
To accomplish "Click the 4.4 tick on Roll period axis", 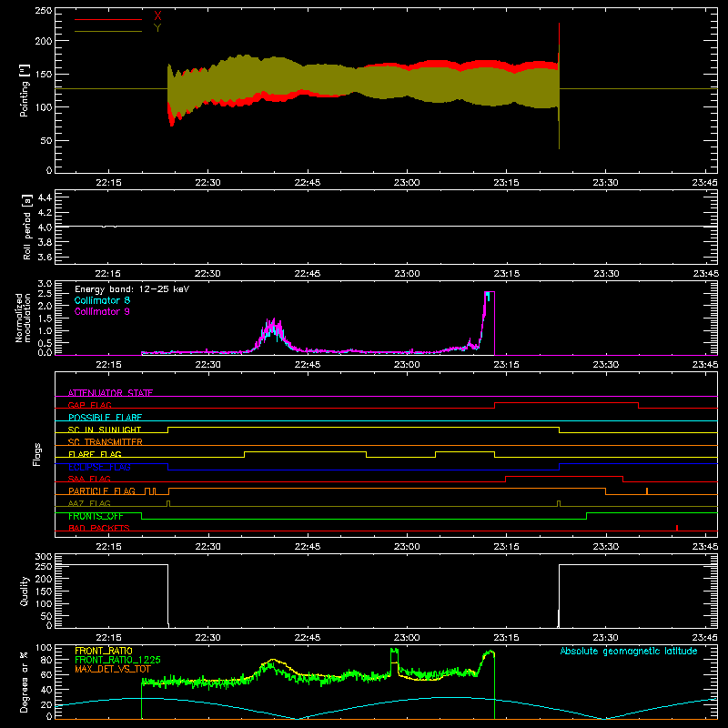I will (x=45, y=197).
